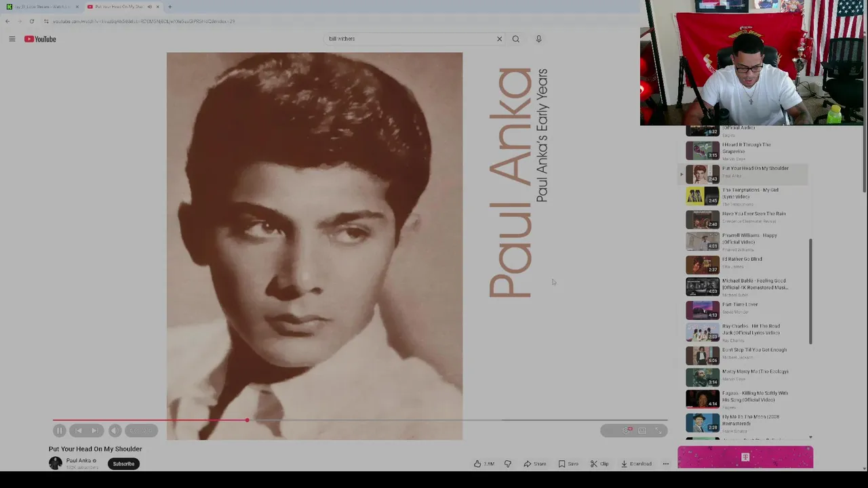Switch to theater mode view
Screen dimensions: 868x488
(642, 430)
